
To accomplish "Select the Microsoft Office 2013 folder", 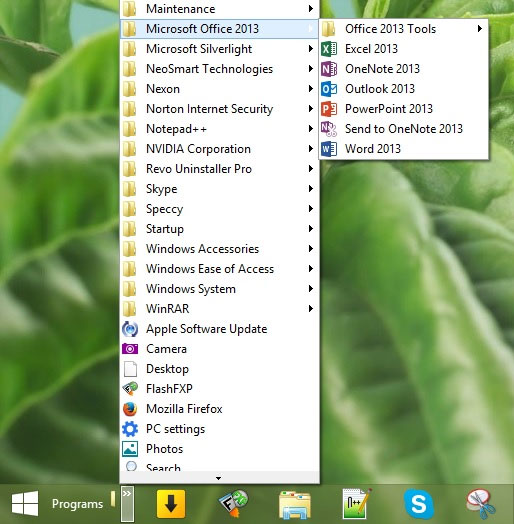I will [x=219, y=29].
